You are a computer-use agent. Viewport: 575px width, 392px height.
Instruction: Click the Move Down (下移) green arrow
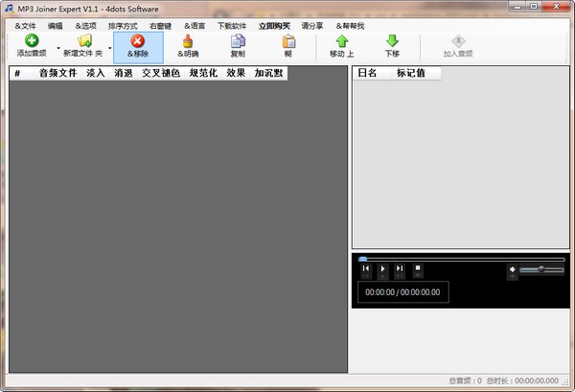click(392, 41)
